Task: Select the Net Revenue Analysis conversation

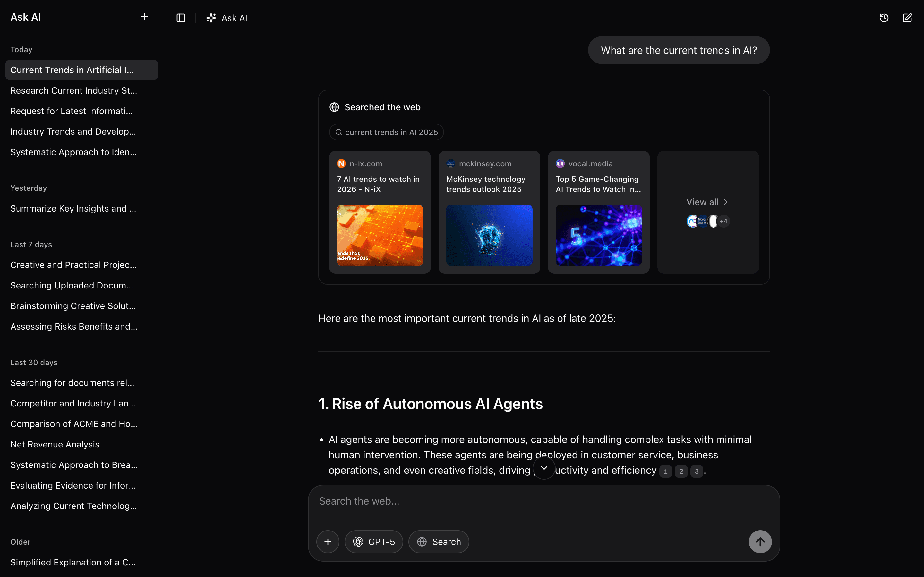Action: (x=55, y=444)
